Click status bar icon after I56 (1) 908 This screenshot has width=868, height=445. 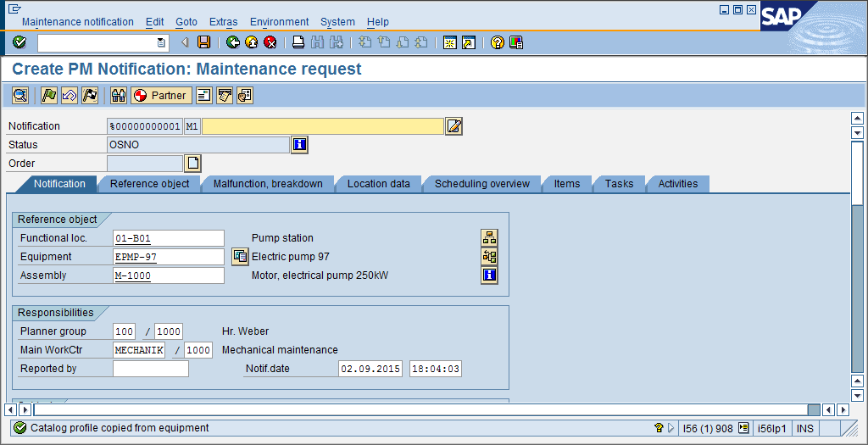pos(743,428)
